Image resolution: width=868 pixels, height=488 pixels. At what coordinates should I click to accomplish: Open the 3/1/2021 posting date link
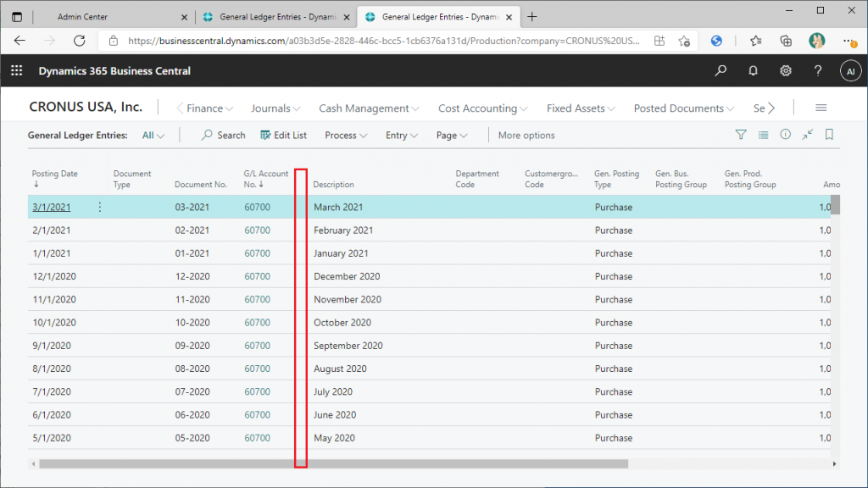point(52,207)
